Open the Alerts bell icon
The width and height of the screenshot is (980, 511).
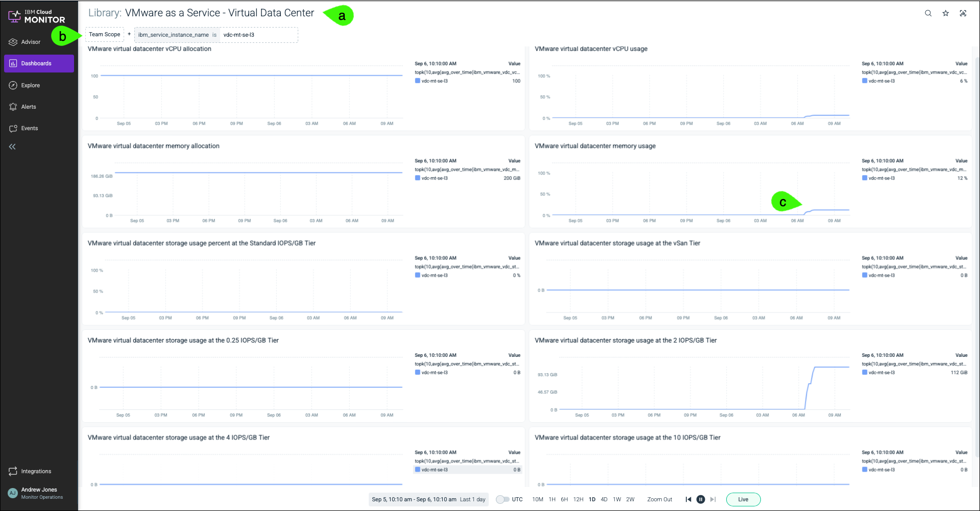(x=13, y=107)
